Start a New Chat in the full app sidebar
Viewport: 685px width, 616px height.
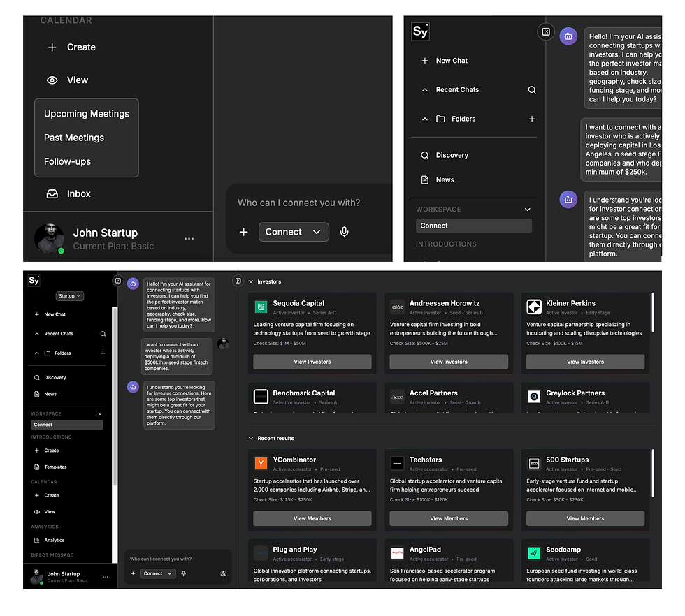[x=50, y=314]
